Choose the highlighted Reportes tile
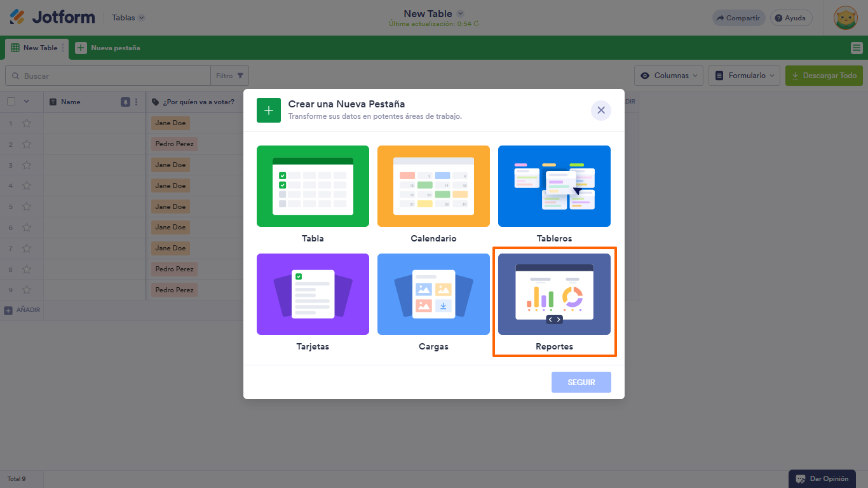 [554, 294]
